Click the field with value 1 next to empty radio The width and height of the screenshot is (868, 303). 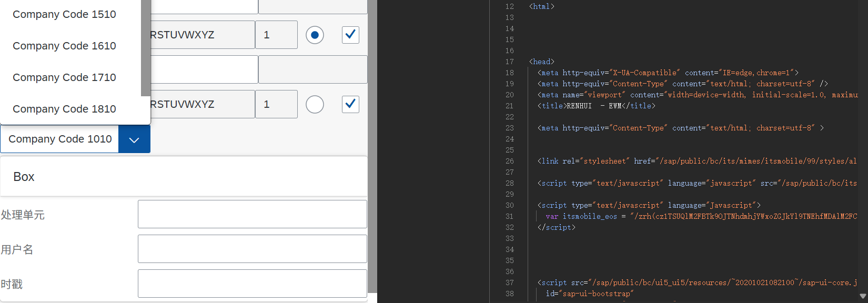276,104
